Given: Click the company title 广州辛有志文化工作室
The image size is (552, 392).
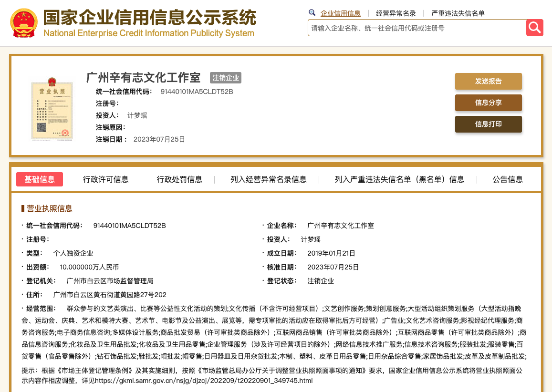Looking at the screenshot, I should (143, 77).
